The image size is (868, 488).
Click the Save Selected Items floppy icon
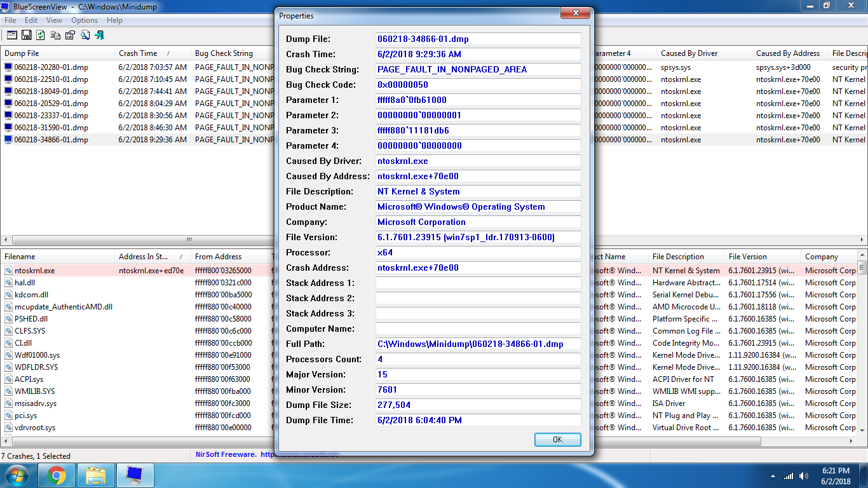coord(27,35)
